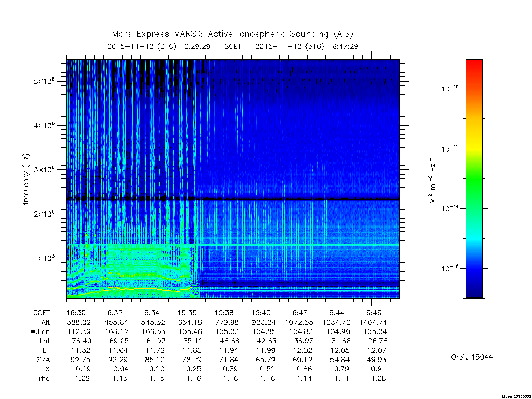Click the cyan horizontal line near 1.3 MHz

(233, 244)
